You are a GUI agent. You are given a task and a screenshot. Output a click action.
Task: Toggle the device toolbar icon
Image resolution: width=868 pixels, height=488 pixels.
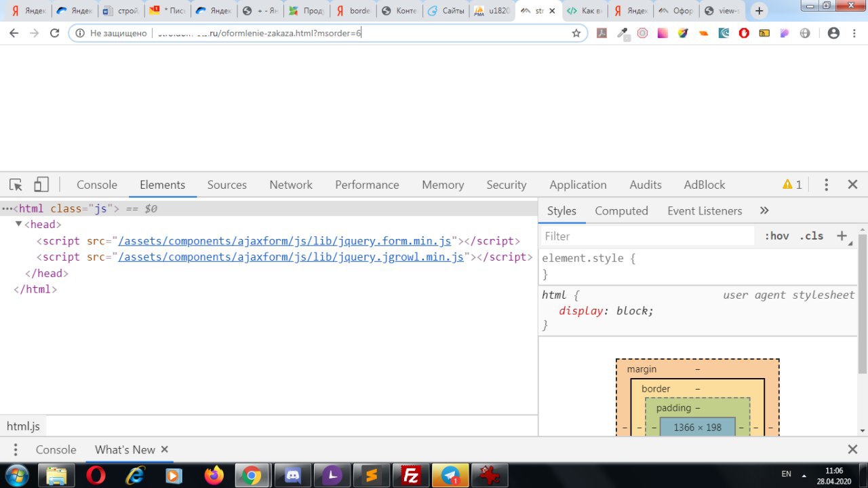(41, 185)
